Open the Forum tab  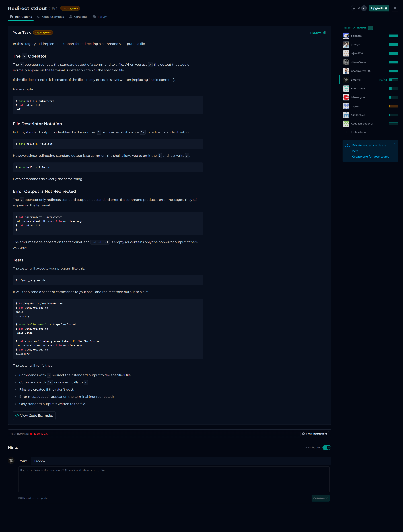(x=100, y=17)
